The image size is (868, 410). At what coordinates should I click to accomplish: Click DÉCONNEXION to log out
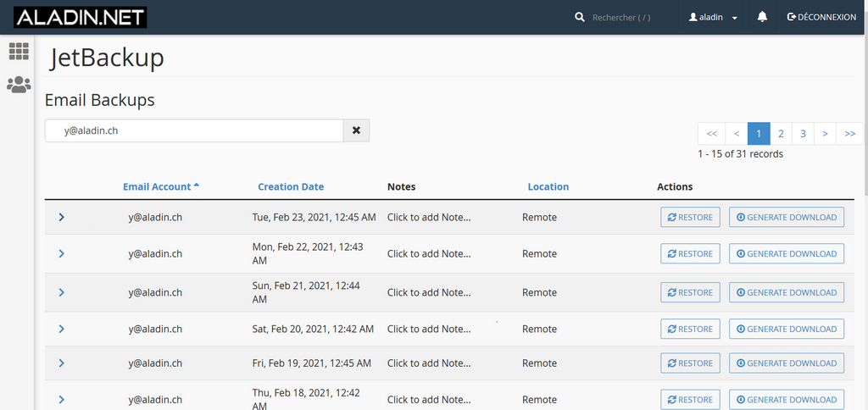(x=821, y=17)
